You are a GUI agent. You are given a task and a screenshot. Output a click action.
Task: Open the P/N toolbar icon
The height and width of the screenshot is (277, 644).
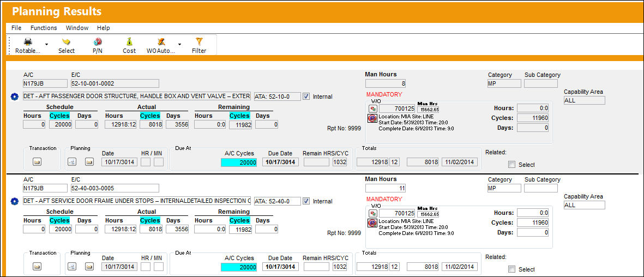coord(98,42)
